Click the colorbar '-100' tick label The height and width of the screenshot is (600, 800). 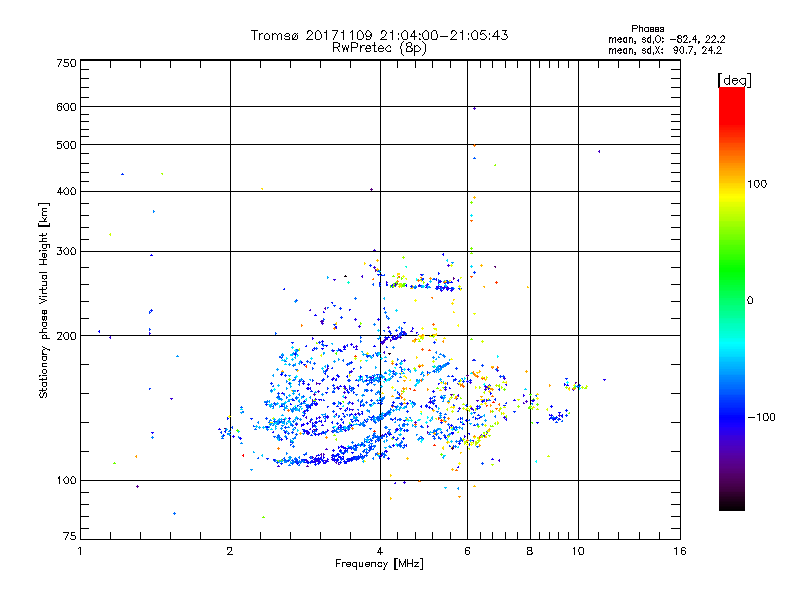click(761, 417)
